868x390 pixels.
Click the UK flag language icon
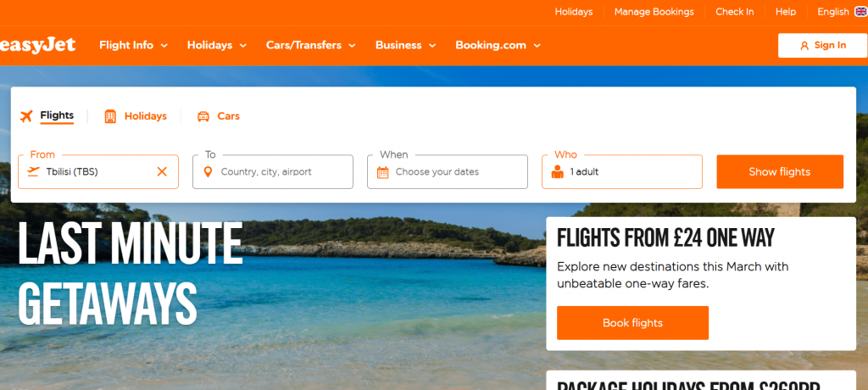(x=861, y=12)
